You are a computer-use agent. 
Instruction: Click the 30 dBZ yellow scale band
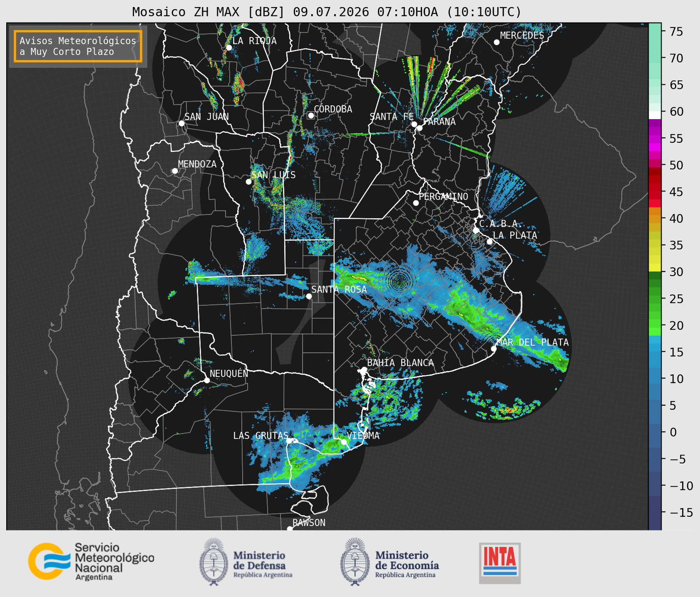(x=655, y=269)
